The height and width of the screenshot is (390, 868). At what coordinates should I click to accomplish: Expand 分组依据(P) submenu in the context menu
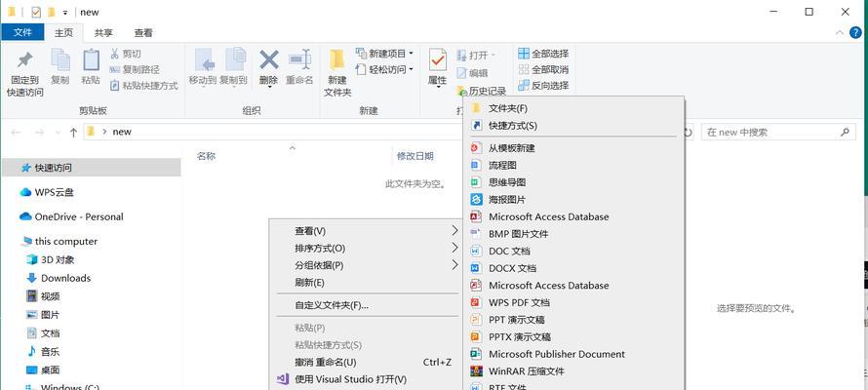point(366,265)
